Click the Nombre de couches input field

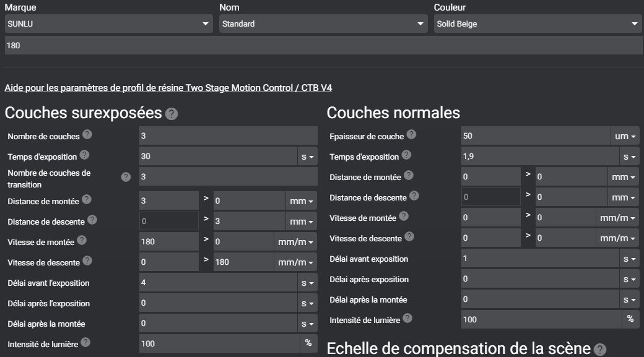point(228,136)
